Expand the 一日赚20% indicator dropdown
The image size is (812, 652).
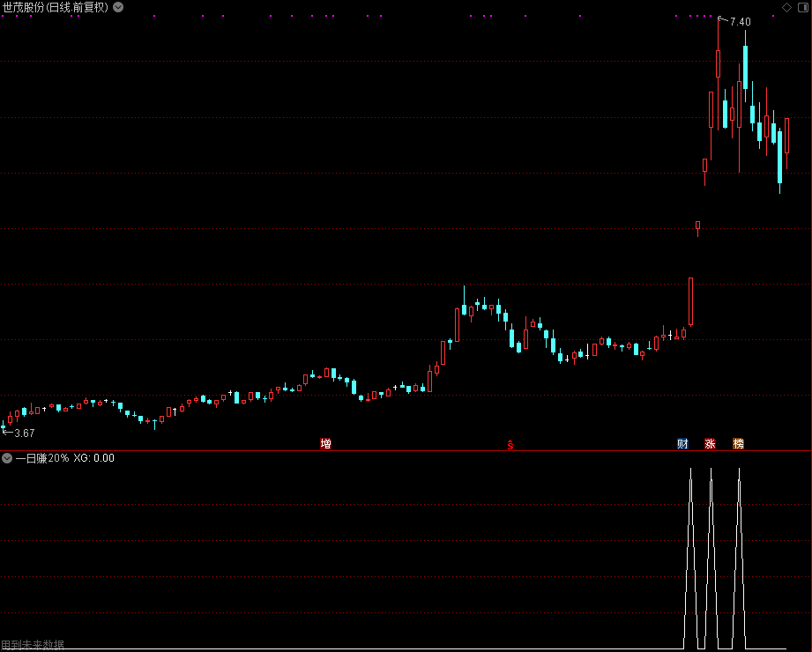tap(7, 458)
